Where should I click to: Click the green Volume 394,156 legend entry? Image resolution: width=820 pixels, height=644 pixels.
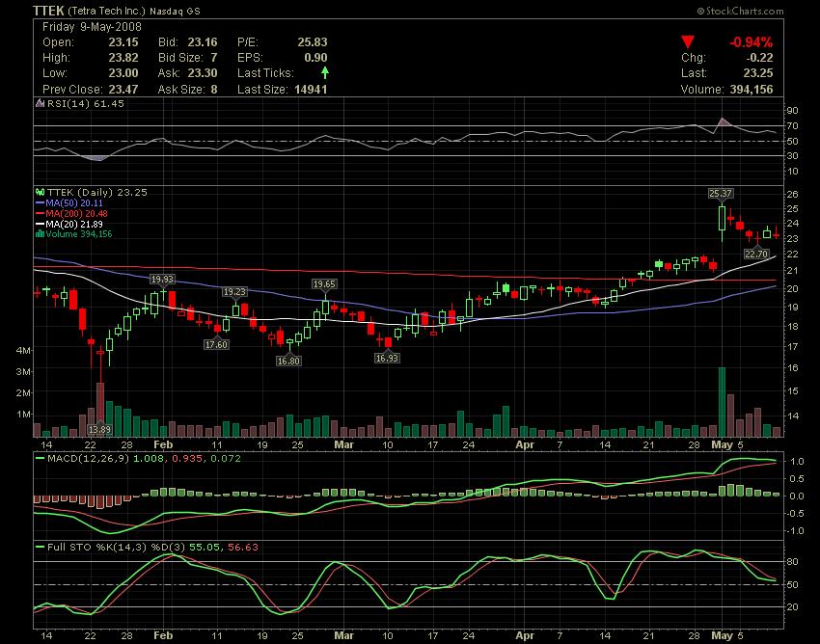pos(79,234)
